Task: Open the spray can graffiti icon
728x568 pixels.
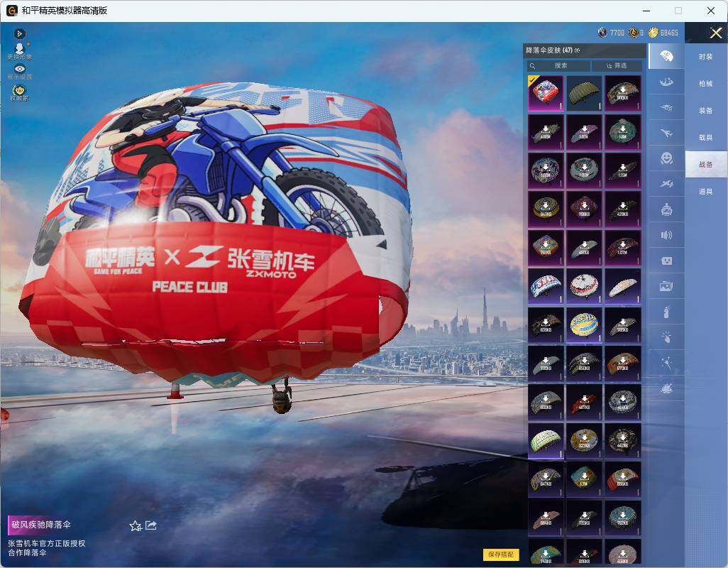Action: (x=666, y=312)
